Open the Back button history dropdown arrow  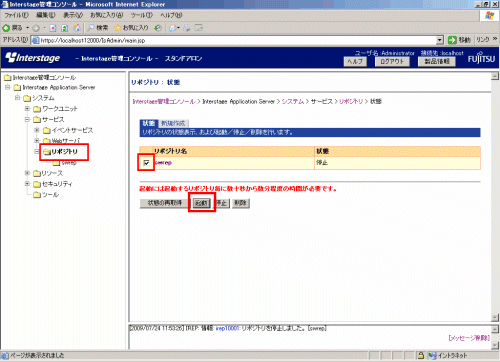28,28
